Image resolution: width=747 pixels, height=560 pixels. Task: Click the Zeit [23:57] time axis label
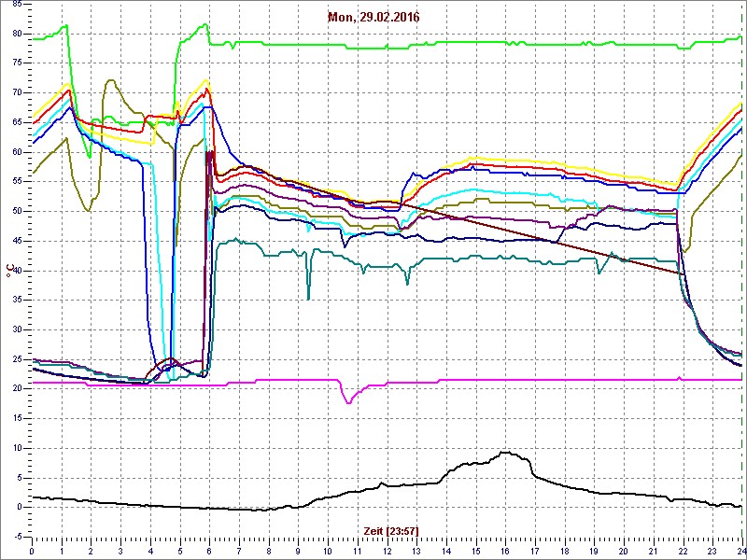[x=391, y=530]
